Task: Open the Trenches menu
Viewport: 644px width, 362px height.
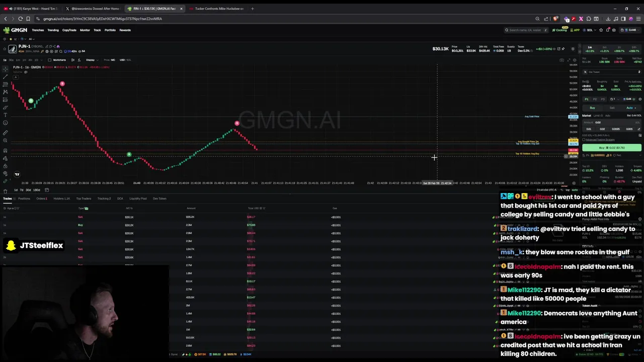Action: (x=38, y=30)
